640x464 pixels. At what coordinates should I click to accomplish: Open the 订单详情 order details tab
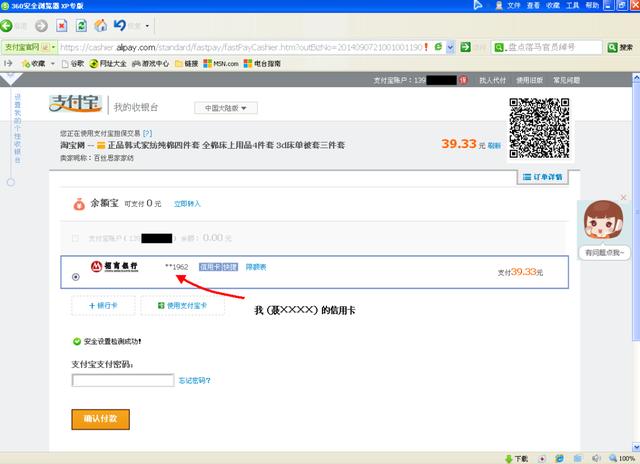[x=542, y=177]
